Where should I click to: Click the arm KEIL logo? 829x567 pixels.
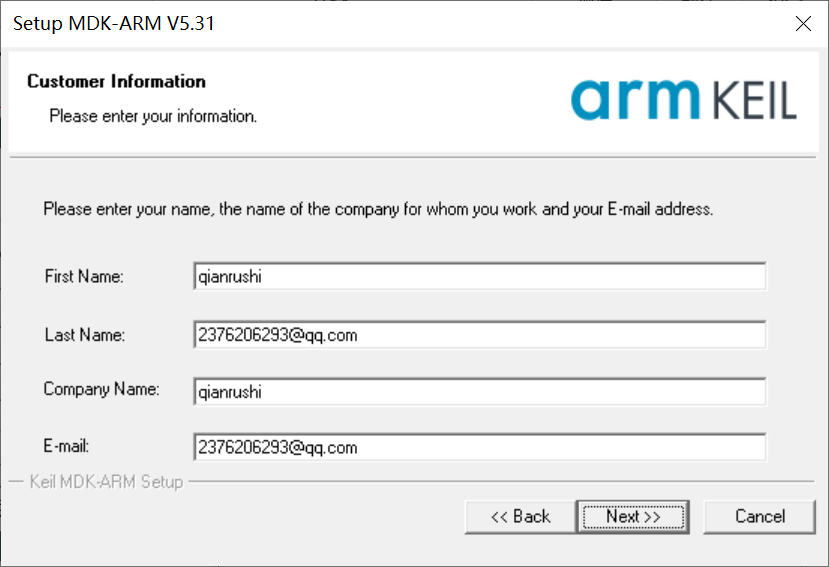click(684, 99)
